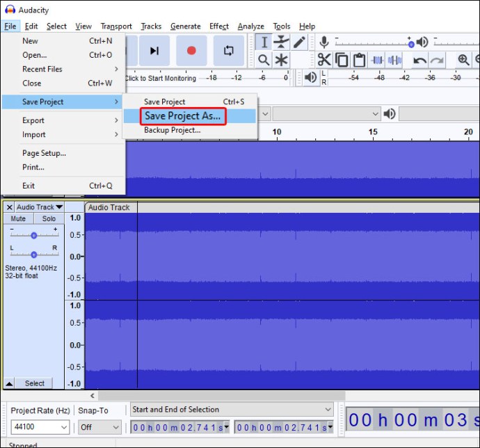Open the Snap-To Off dropdown
Image resolution: width=480 pixels, height=448 pixels.
(99, 427)
